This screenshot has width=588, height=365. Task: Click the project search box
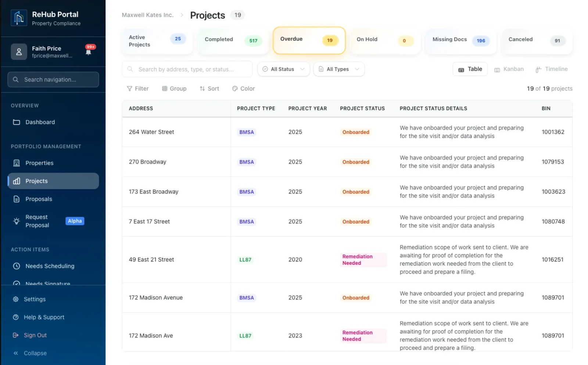coord(187,69)
